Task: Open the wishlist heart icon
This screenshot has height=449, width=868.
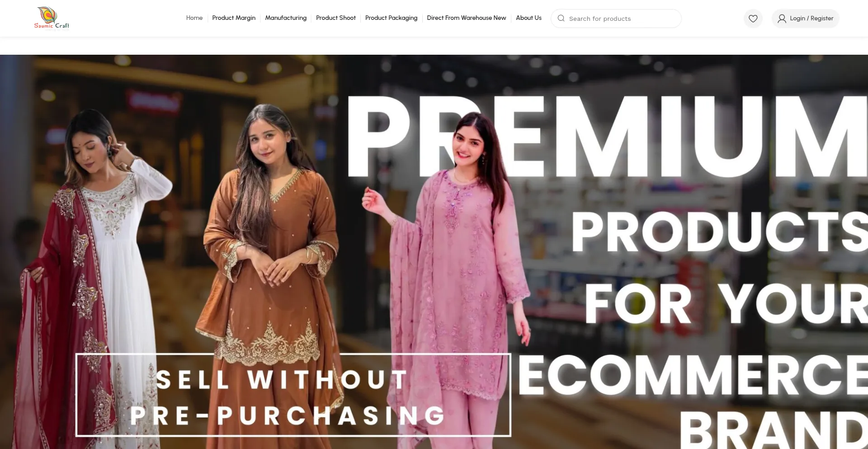Action: click(753, 19)
